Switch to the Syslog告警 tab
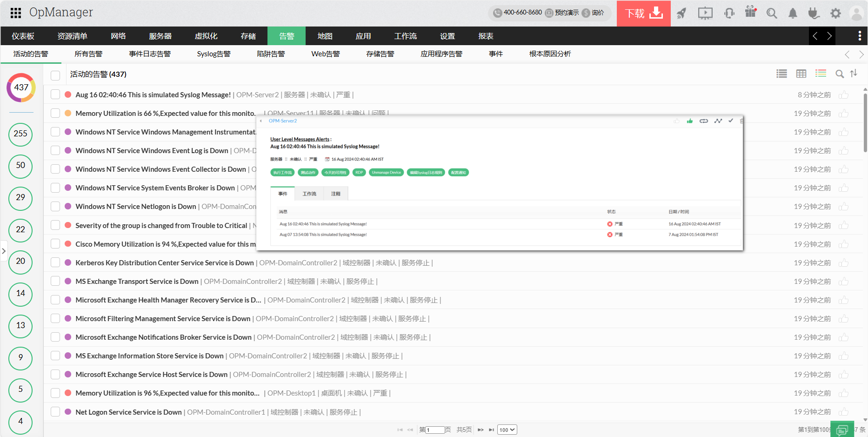The height and width of the screenshot is (437, 868). coord(214,54)
